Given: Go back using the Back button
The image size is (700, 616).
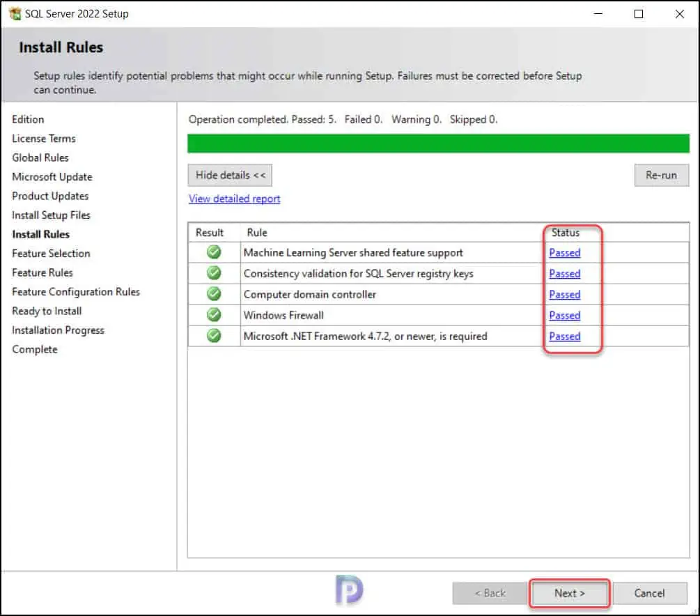Looking at the screenshot, I should [x=490, y=593].
